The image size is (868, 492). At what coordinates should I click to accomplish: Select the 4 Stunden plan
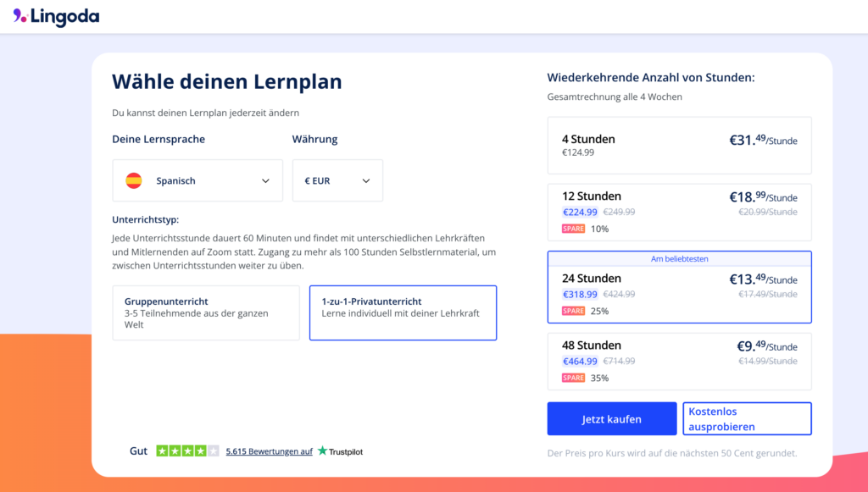coord(678,145)
